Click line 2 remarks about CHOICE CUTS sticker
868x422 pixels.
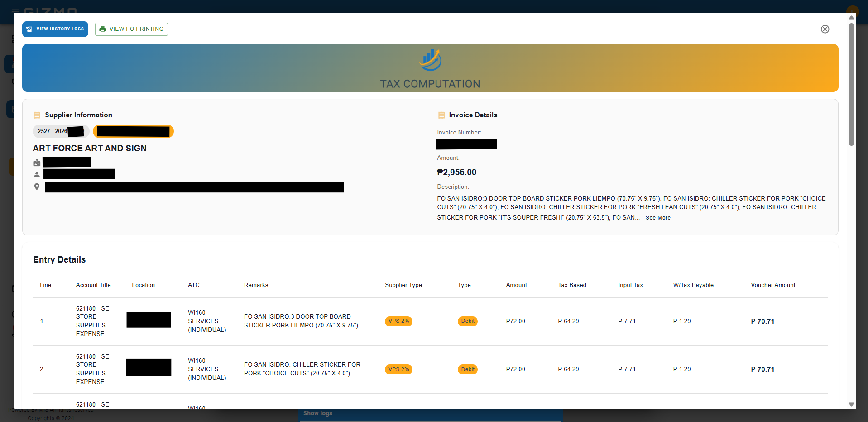(x=302, y=369)
